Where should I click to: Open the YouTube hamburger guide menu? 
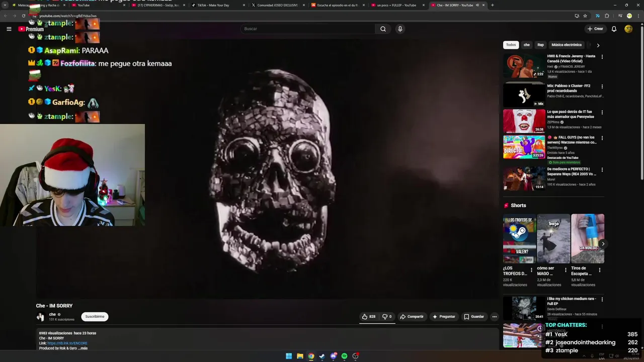(x=9, y=29)
